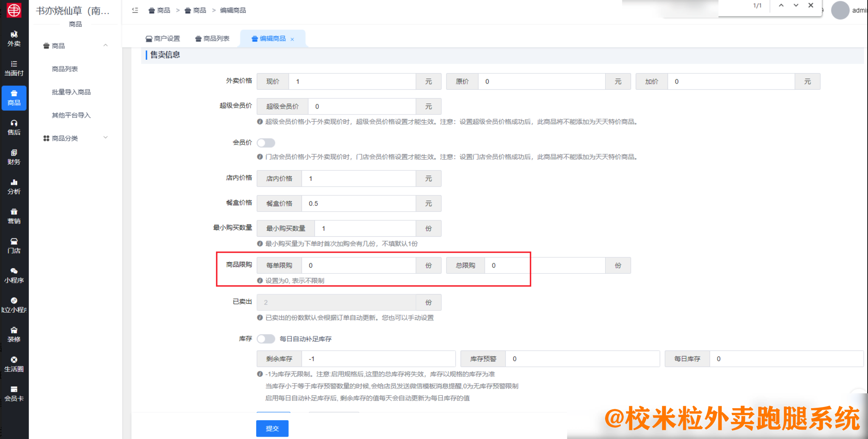Screen dimensions: 868x439
Task: Switch to the 商品列表 tab
Action: pyautogui.click(x=213, y=38)
